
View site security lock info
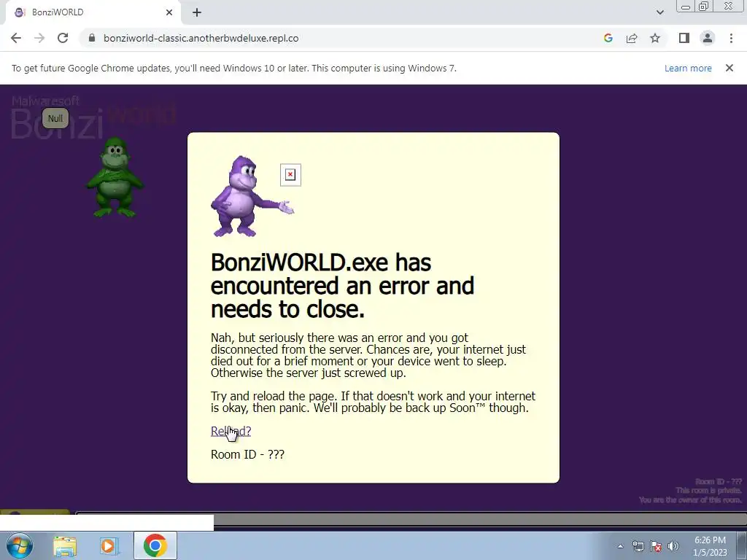[92, 38]
